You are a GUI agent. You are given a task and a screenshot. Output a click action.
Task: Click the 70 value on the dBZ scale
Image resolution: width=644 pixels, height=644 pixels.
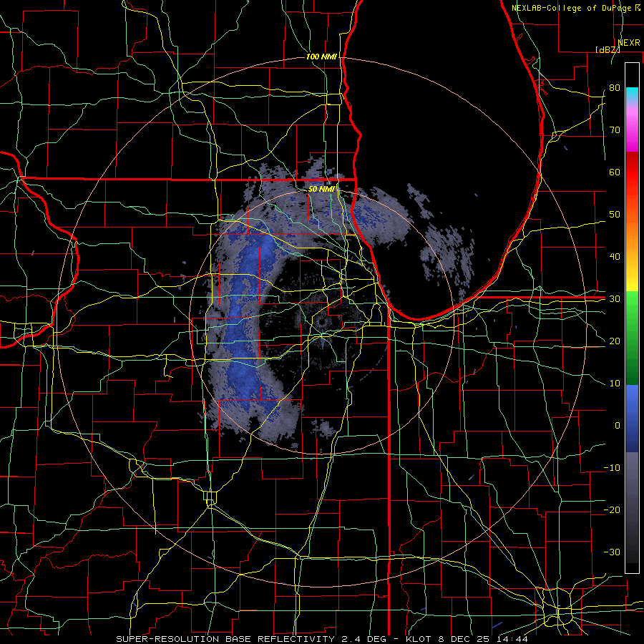pyautogui.click(x=615, y=130)
